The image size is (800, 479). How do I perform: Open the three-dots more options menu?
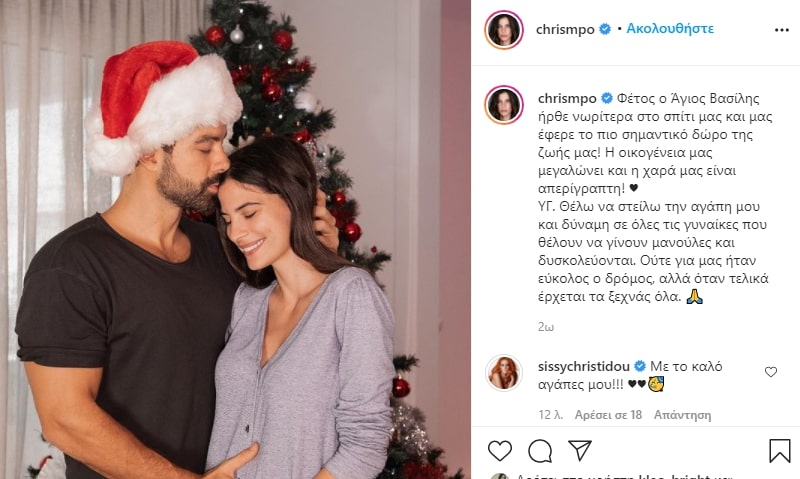click(782, 30)
